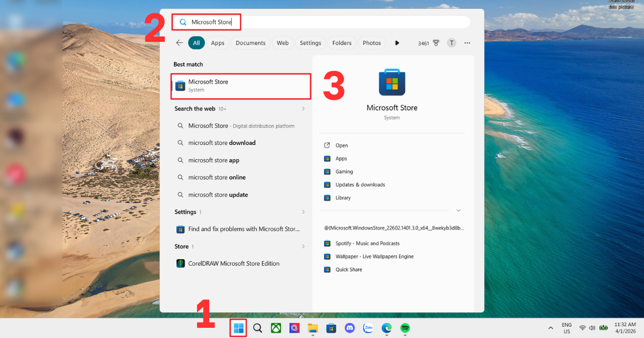Open Spotify - Music and Podcasts entry
Screen dimensions: 644x338
(x=368, y=243)
